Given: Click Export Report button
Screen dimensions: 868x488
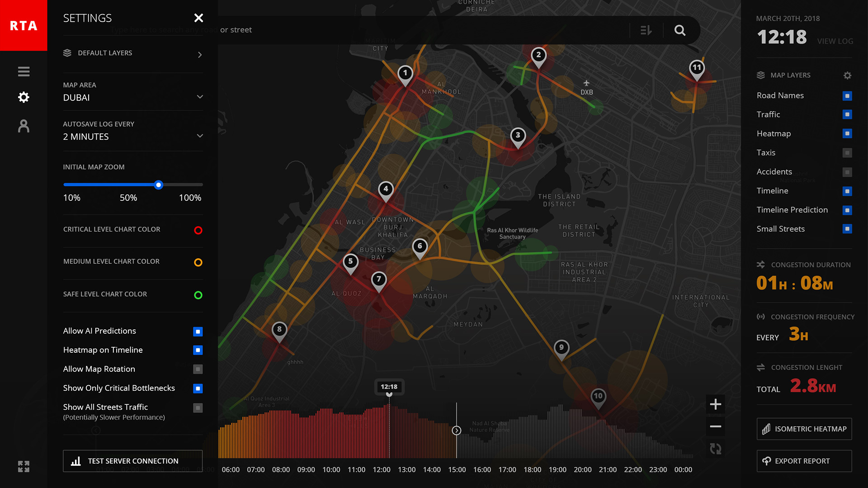Looking at the screenshot, I should click(804, 461).
